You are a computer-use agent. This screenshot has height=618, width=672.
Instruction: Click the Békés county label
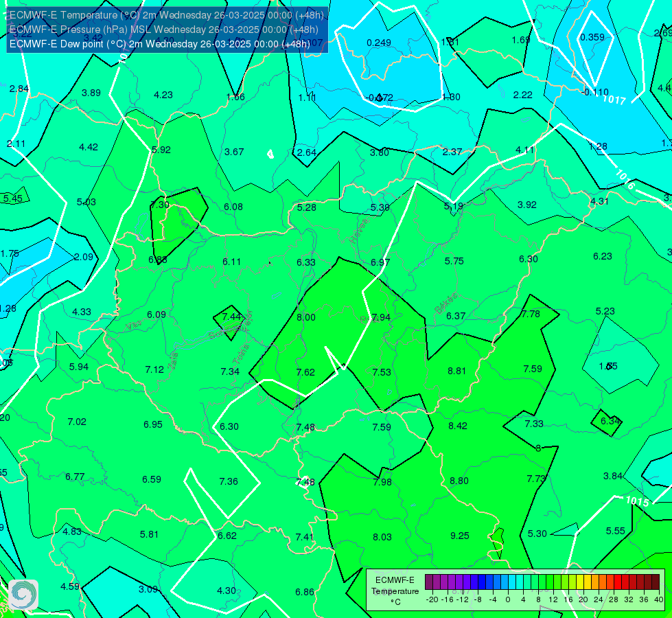pyautogui.click(x=446, y=304)
